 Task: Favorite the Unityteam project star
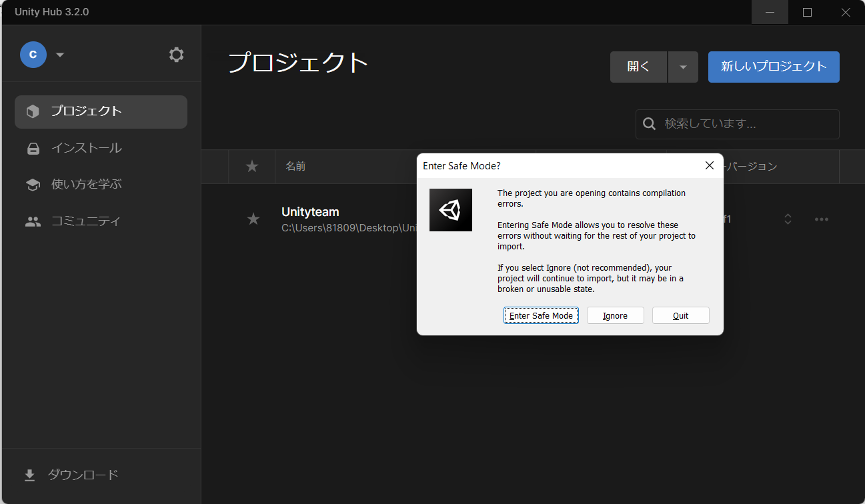point(253,219)
